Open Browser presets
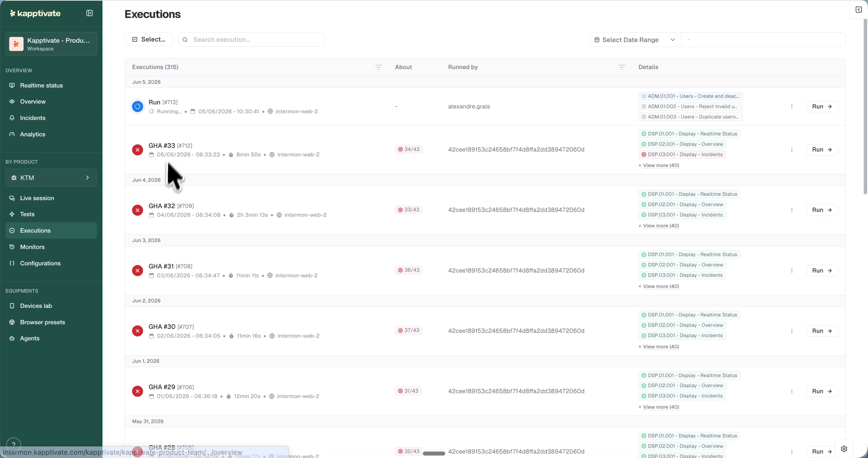The image size is (868, 458). pos(51,322)
